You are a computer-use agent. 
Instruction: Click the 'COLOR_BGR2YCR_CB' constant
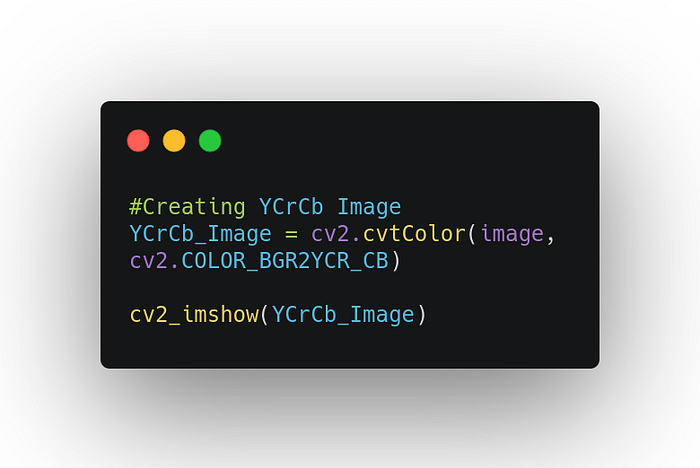tap(285, 261)
